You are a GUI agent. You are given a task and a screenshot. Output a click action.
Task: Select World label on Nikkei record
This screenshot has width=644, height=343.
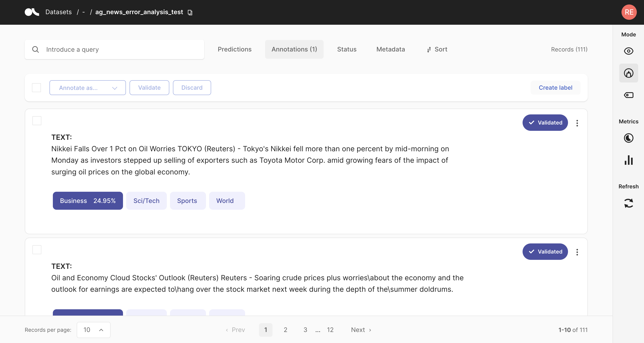[227, 201]
